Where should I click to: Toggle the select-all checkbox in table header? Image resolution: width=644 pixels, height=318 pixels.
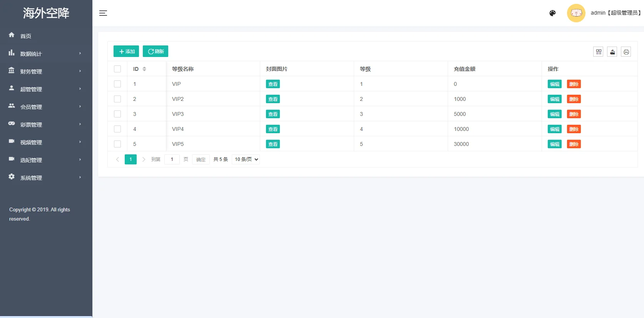tap(117, 69)
